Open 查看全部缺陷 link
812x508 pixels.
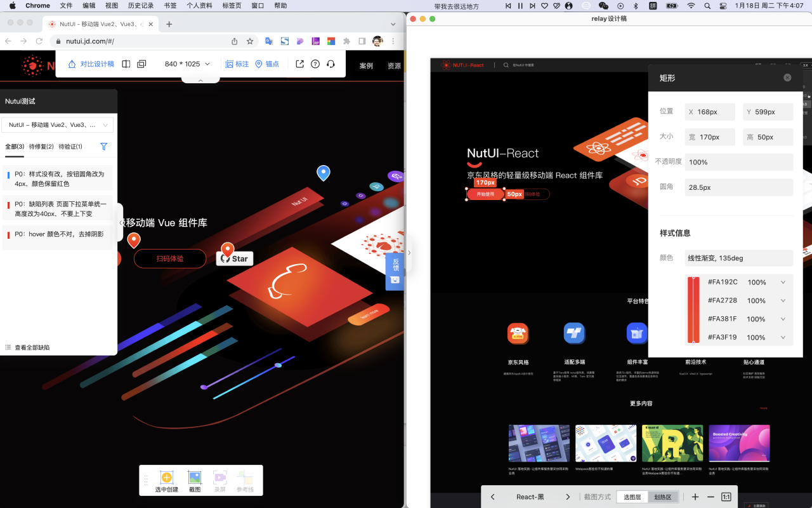[x=27, y=347]
